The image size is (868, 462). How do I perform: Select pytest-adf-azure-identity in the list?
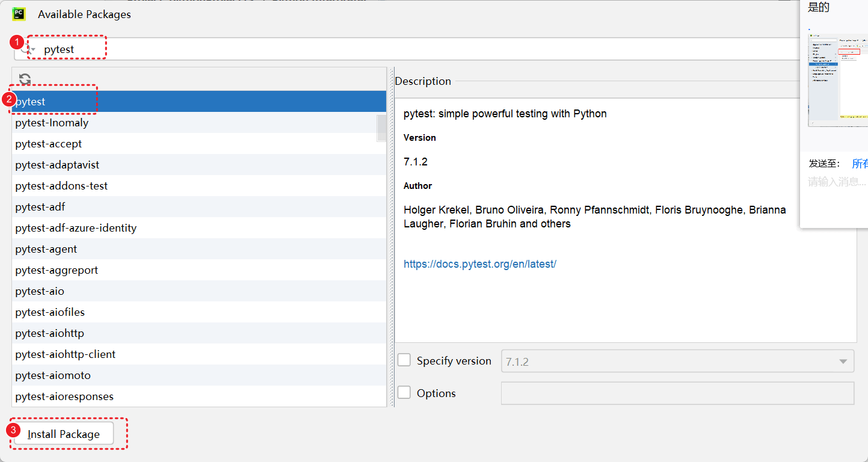coord(199,228)
